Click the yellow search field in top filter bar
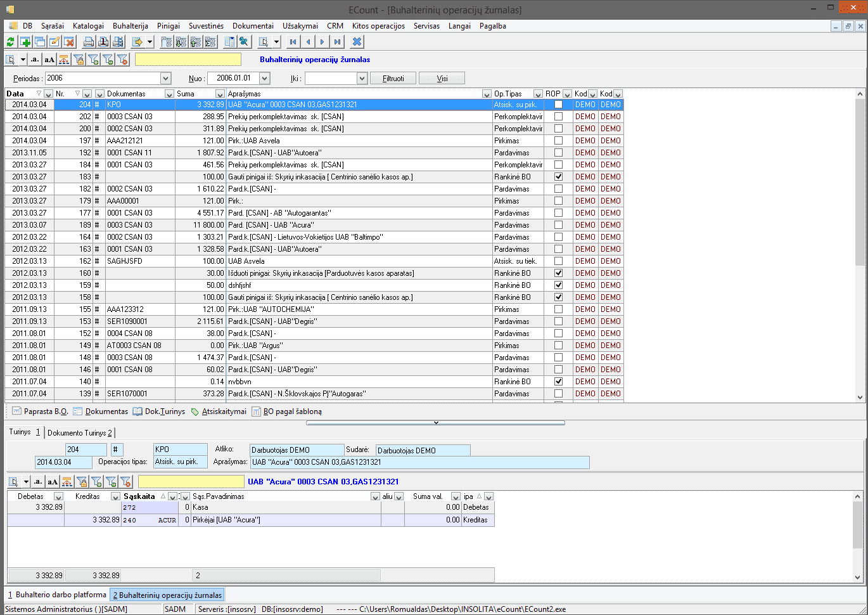The height and width of the screenshot is (615, 868). click(x=188, y=60)
